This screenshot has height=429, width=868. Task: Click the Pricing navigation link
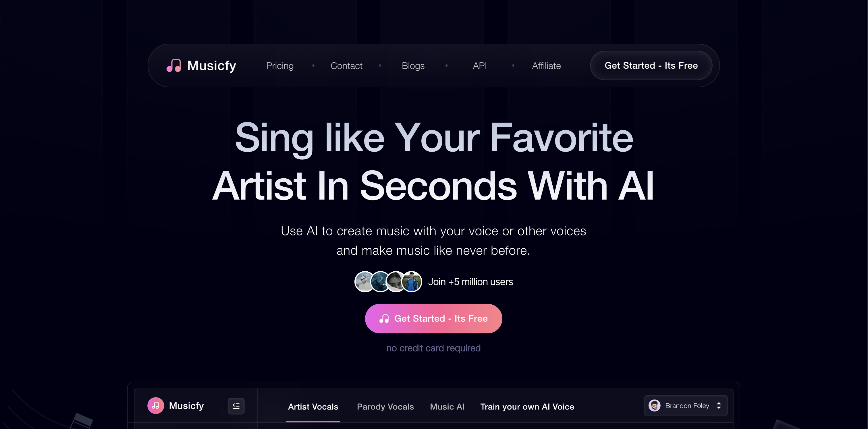[279, 65]
